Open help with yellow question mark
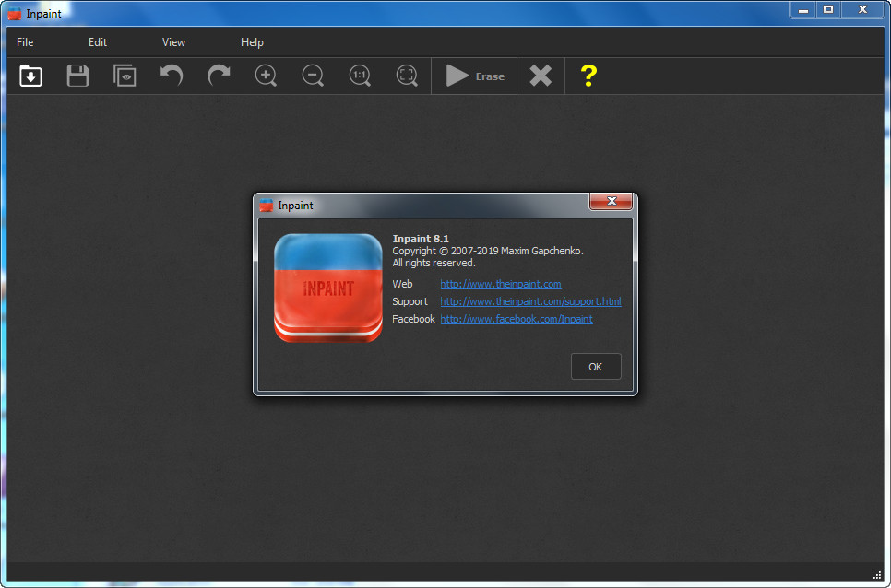 click(x=588, y=76)
